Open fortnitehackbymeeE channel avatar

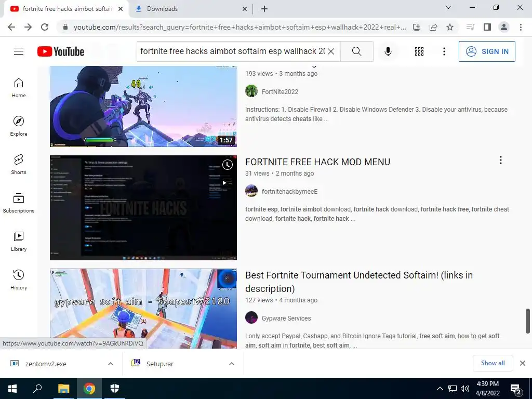[x=251, y=191]
